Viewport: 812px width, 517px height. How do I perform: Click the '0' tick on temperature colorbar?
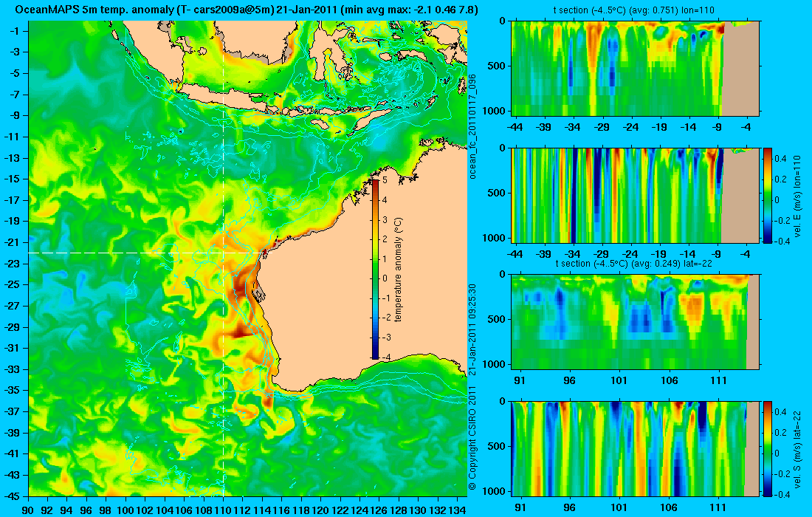(x=385, y=278)
